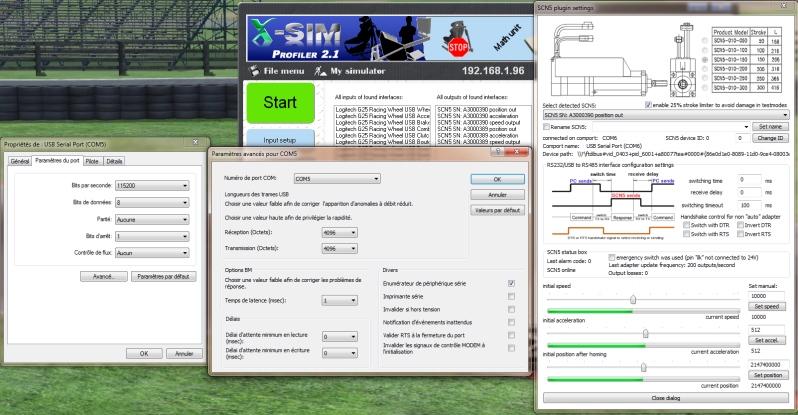Click Annuler in advanced COM5 settings
The image size is (798, 415).
497,195
